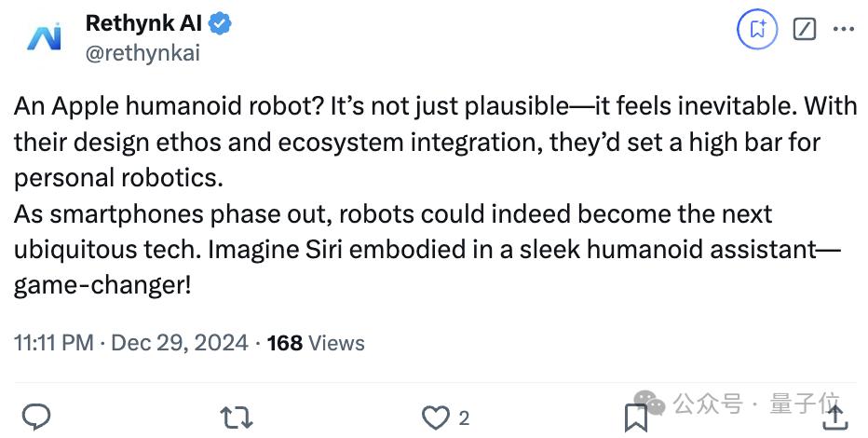This screenshot has height=438, width=868.
Task: Click the square slash Grok icon
Action: tap(805, 29)
